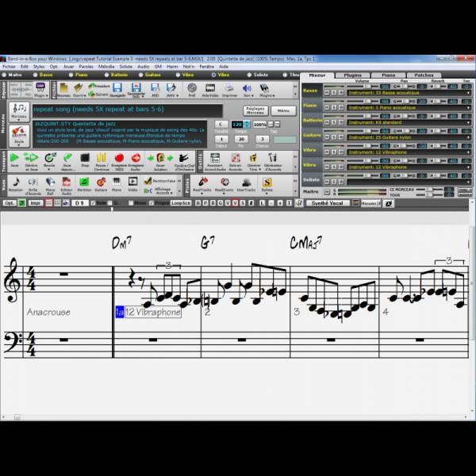476x476 pixels.
Task: Solo the Piano track in the mixer
Action: tap(334, 107)
